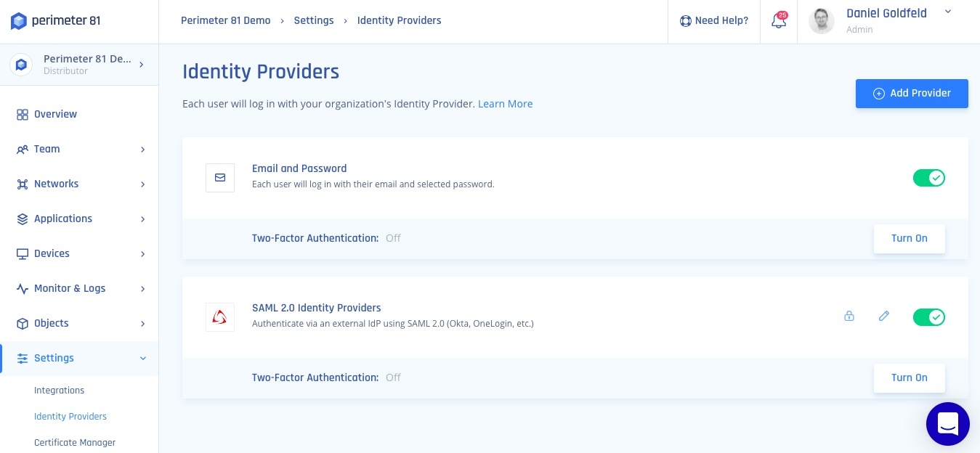Open the chat support bubble

click(948, 424)
